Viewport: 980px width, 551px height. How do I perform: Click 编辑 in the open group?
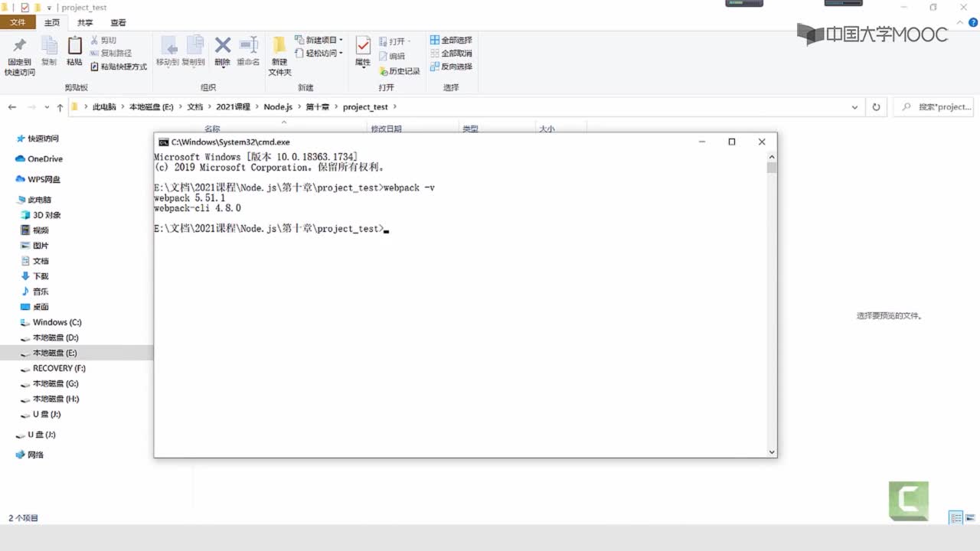392,56
